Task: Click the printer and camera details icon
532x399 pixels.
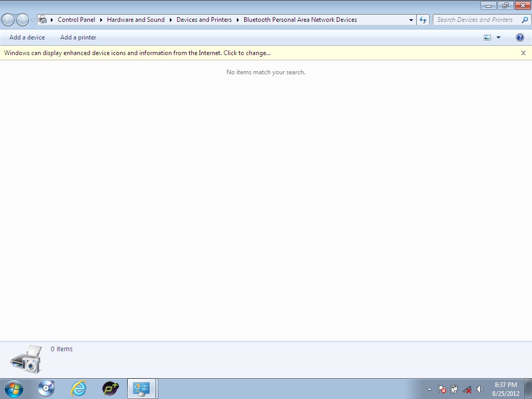Action: click(26, 360)
